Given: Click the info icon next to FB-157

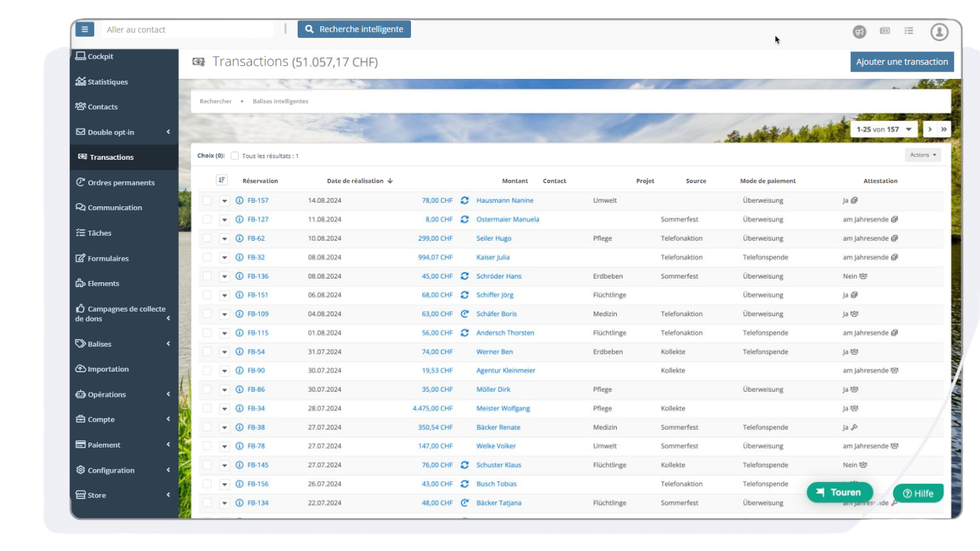Looking at the screenshot, I should 238,200.
